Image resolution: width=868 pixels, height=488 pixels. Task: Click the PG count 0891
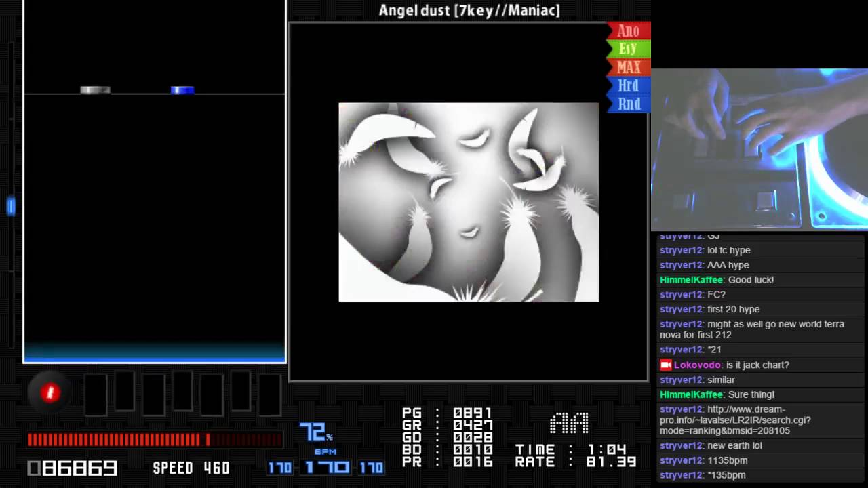(473, 413)
